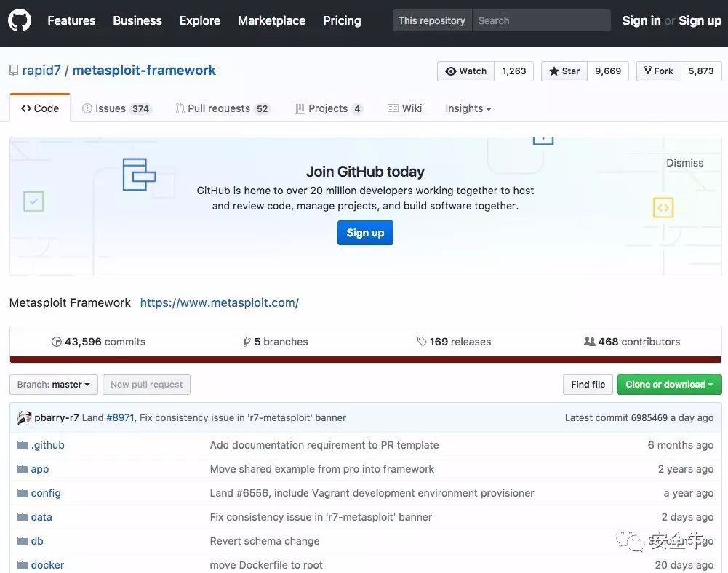
Task: Click the tag icon beside 169 releases
Action: coord(422,342)
